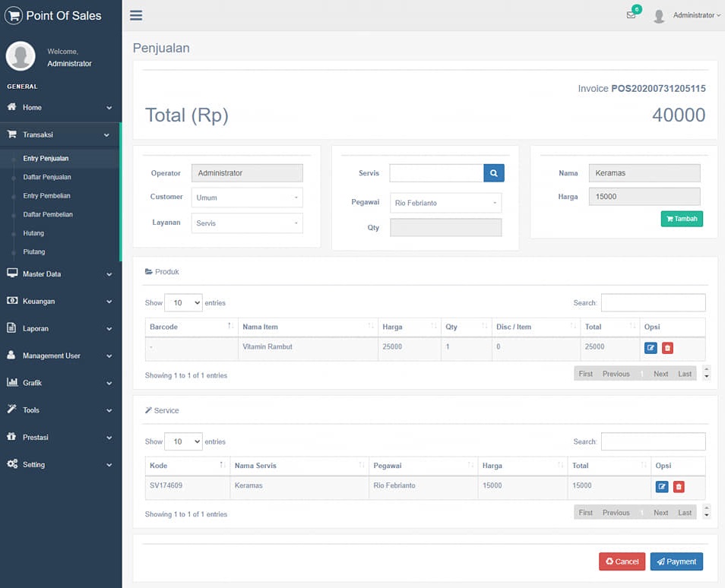The image size is (725, 588).
Task: Delete the Vitamin Rambut product row
Action: pyautogui.click(x=667, y=348)
